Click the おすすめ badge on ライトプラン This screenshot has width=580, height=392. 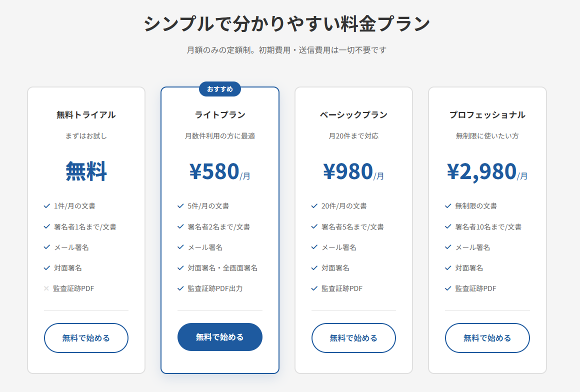pyautogui.click(x=220, y=89)
